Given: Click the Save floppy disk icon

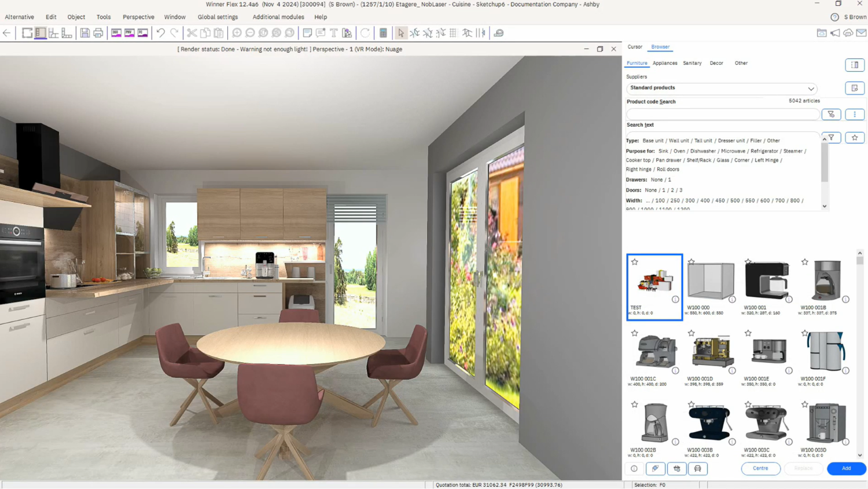Looking at the screenshot, I should click(x=85, y=33).
